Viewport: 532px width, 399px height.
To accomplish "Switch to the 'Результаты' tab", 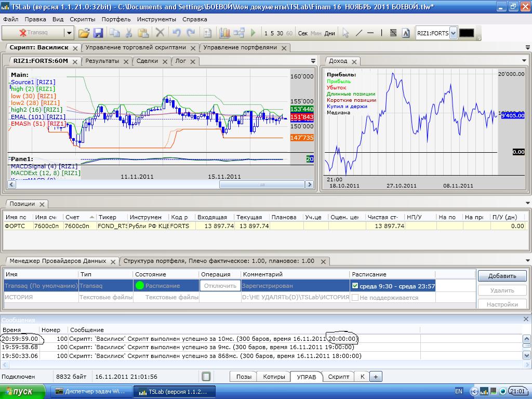I will [x=102, y=61].
